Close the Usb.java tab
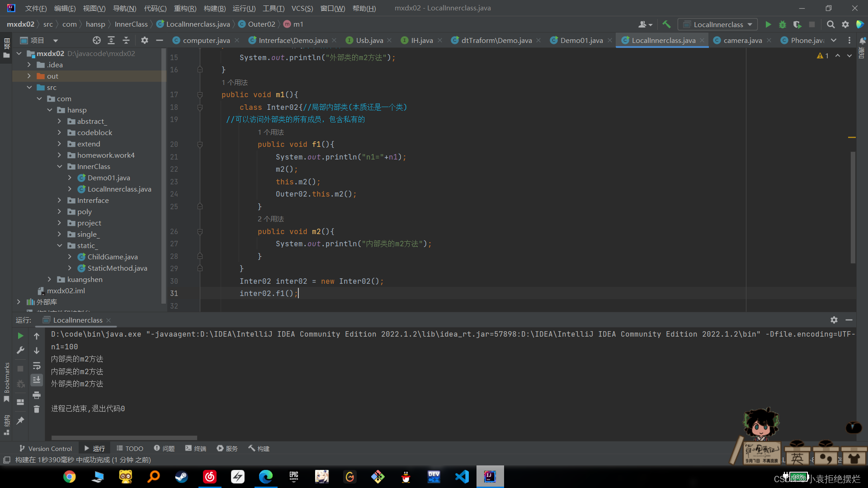Image resolution: width=868 pixels, height=488 pixels. click(x=390, y=40)
